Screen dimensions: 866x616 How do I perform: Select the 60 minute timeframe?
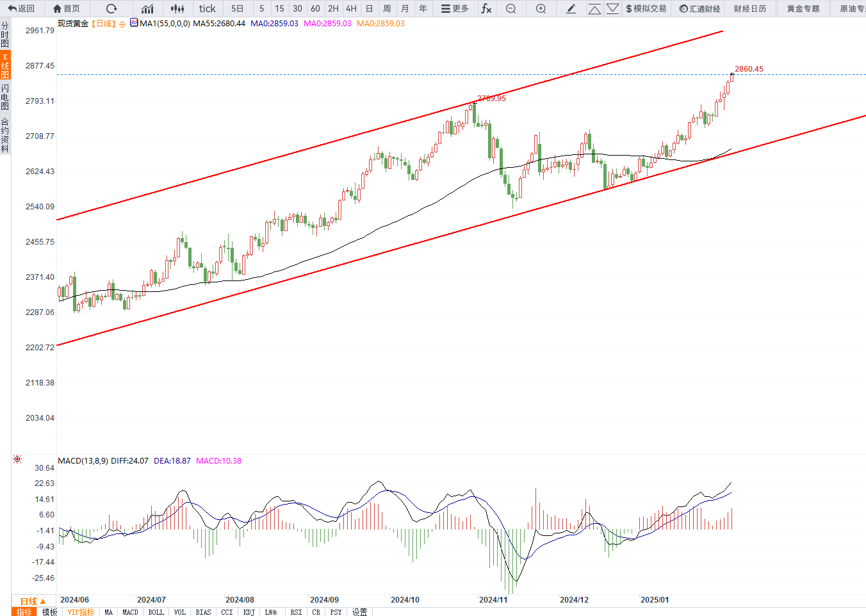(x=315, y=8)
